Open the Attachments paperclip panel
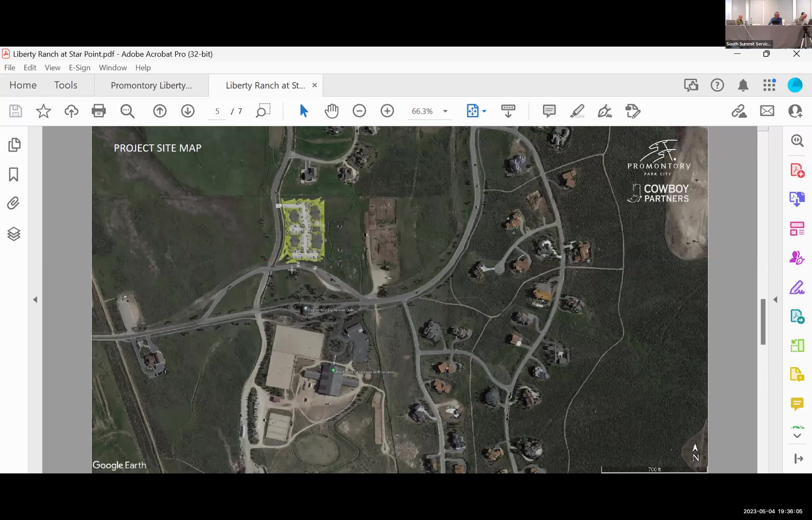812x520 pixels. point(14,203)
